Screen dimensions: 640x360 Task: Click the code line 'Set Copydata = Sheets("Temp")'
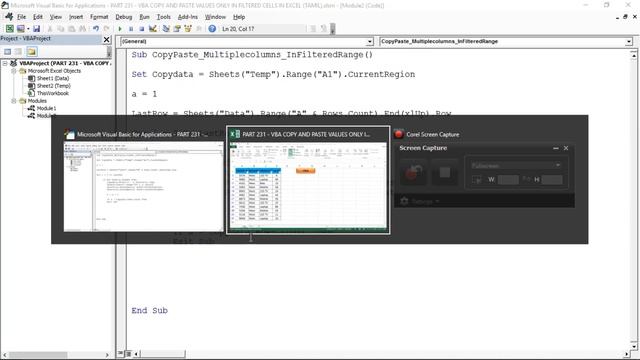273,74
